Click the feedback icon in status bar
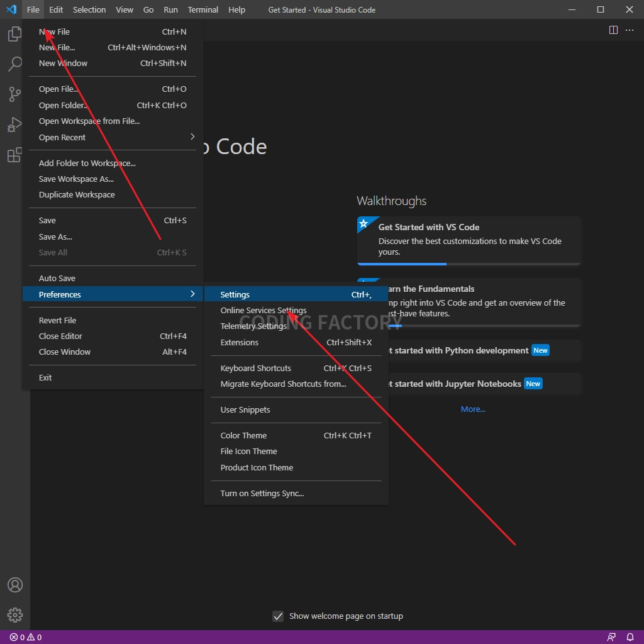This screenshot has height=644, width=644. pyautogui.click(x=611, y=637)
